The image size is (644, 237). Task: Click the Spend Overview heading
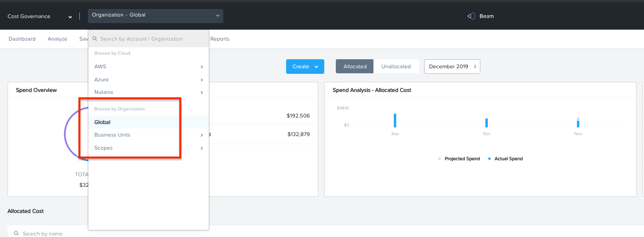coord(36,90)
